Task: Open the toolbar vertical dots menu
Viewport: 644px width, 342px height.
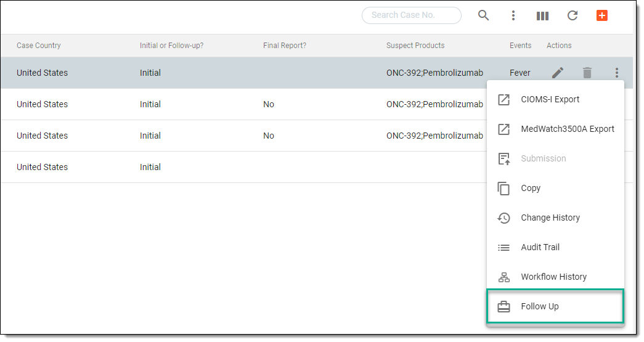Action: click(x=513, y=15)
